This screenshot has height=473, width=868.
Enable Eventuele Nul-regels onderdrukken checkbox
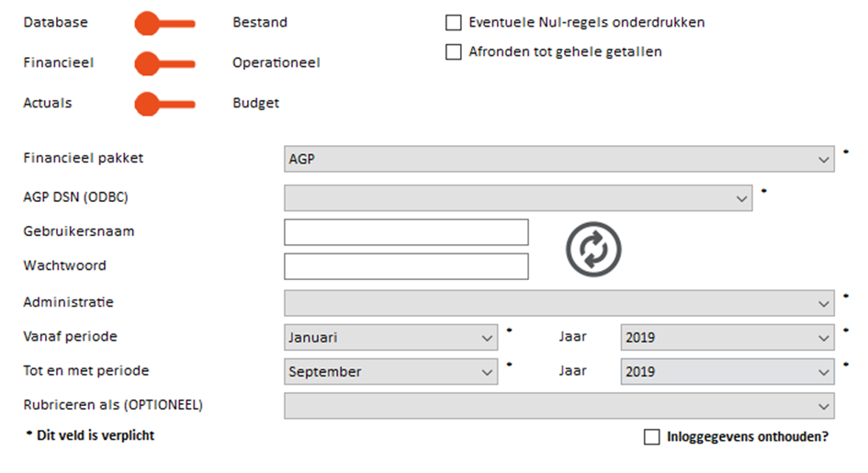[454, 23]
